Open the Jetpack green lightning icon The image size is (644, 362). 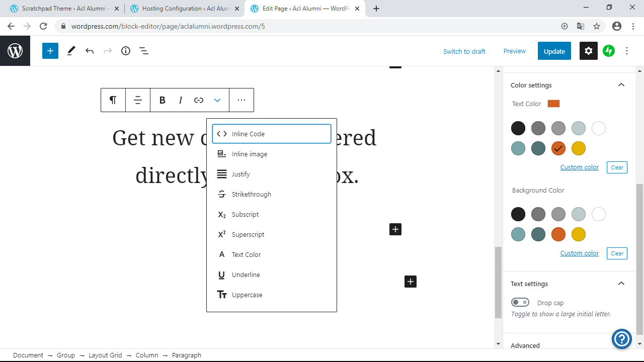[609, 51]
